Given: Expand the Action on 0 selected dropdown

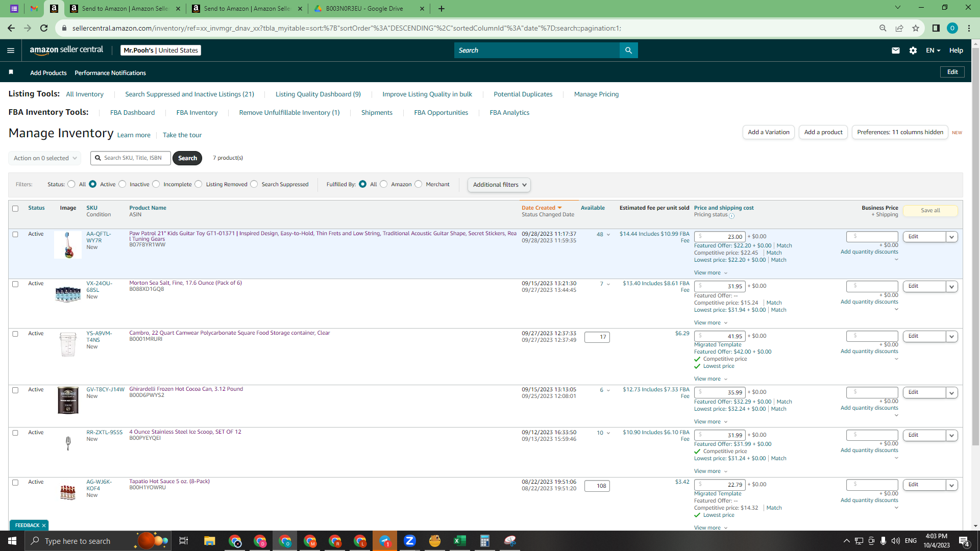Looking at the screenshot, I should click(45, 158).
